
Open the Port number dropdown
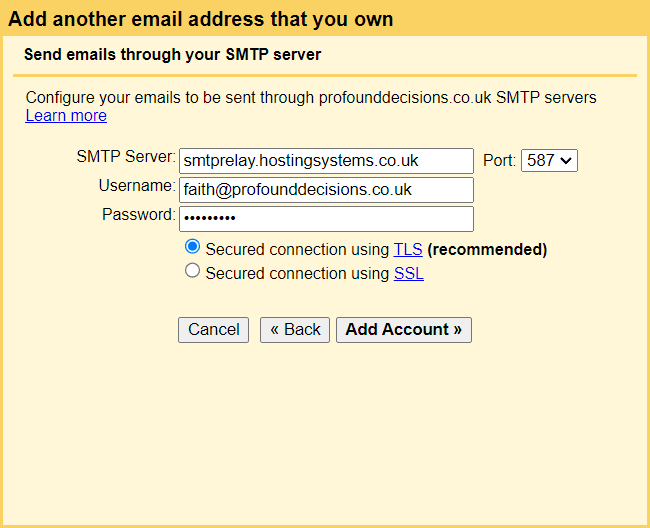549,160
